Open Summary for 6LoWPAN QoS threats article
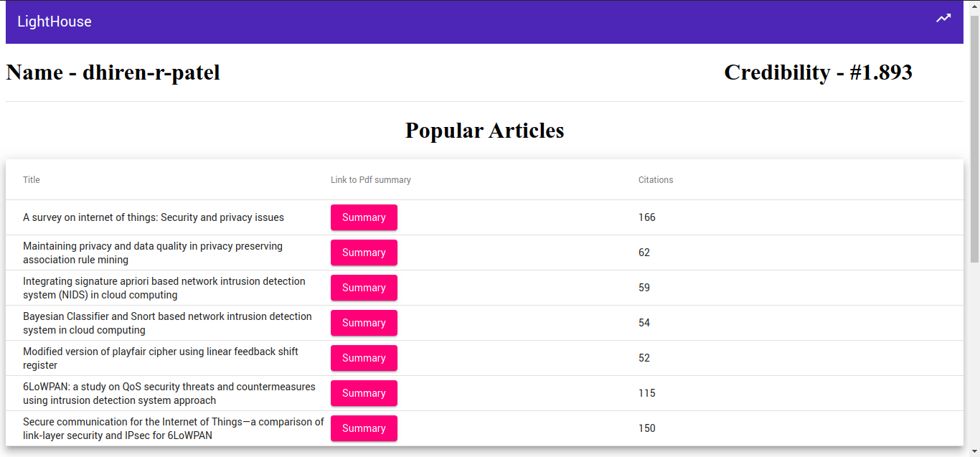Viewport: 980px width, 457px height. (x=364, y=393)
